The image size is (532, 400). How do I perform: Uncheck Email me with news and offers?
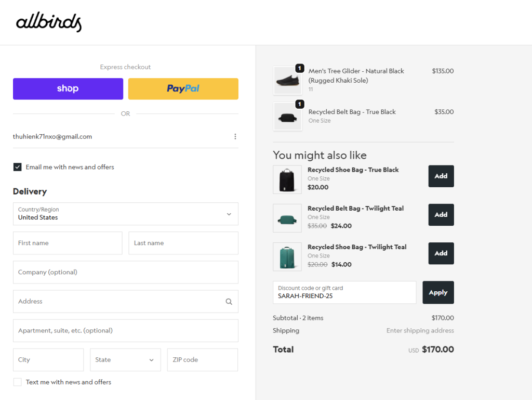point(17,167)
